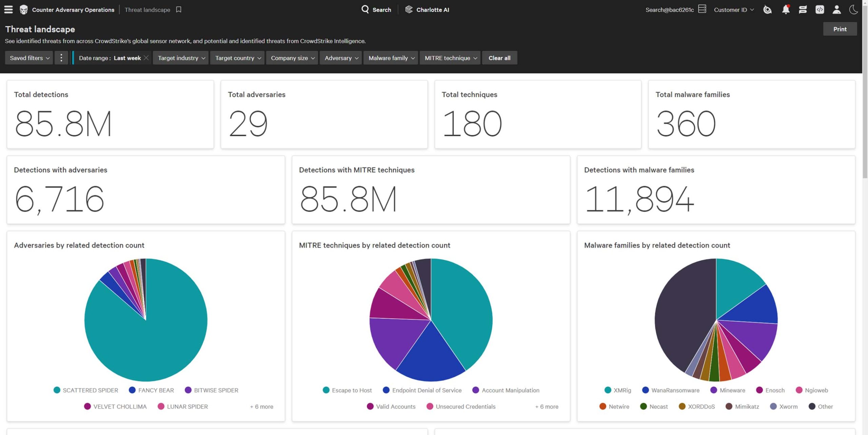Open Charlotte AI assistant icon
Viewport: 868px width, 435px height.
pyautogui.click(x=409, y=10)
